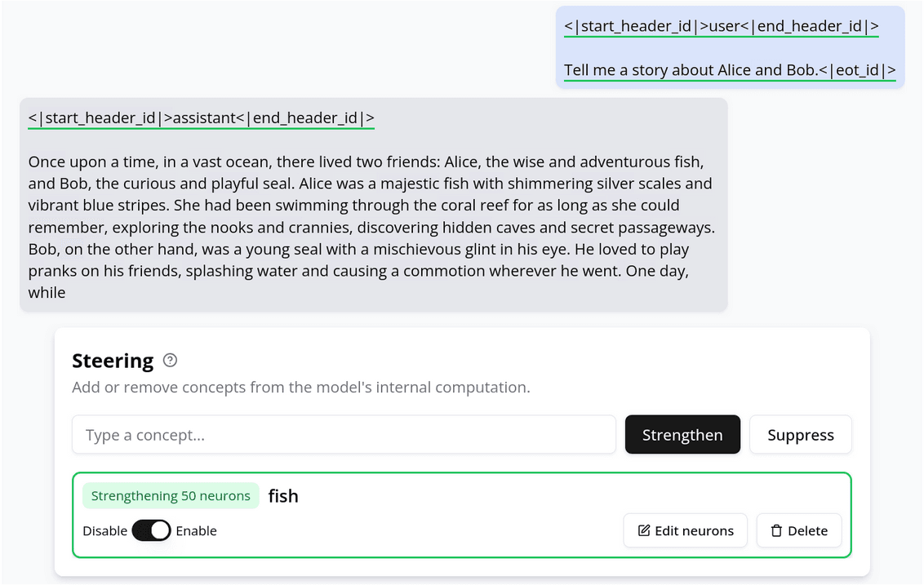The width and height of the screenshot is (924, 585).
Task: Click the assistant start_header_id token line
Action: [202, 118]
